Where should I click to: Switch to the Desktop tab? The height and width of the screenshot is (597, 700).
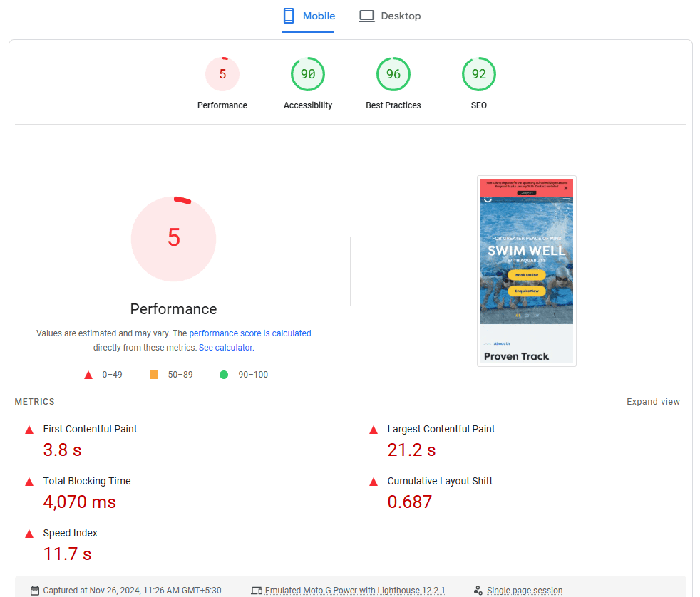pos(390,16)
